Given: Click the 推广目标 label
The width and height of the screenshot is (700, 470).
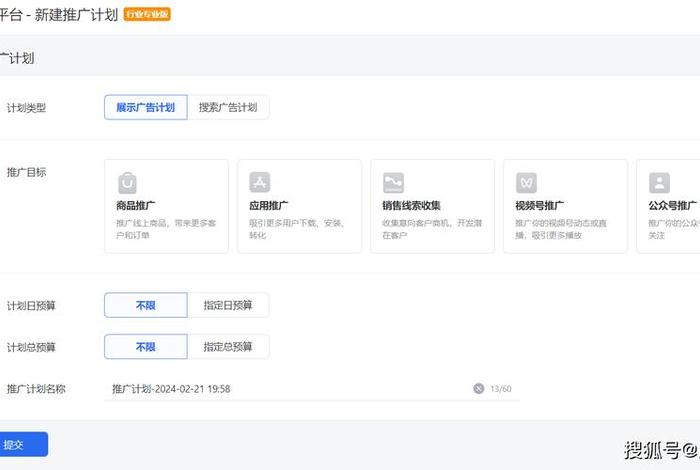Looking at the screenshot, I should 26,172.
